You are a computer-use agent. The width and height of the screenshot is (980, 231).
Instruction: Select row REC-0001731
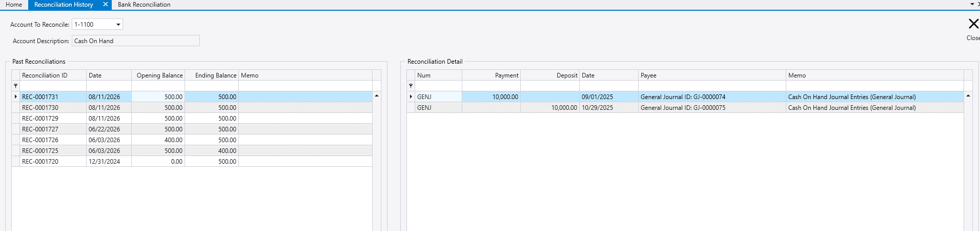click(x=192, y=97)
